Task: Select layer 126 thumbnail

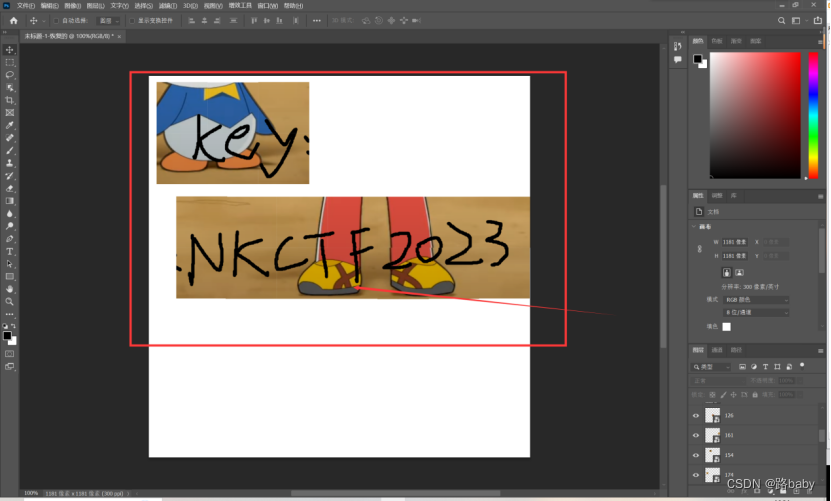Action: click(712, 416)
